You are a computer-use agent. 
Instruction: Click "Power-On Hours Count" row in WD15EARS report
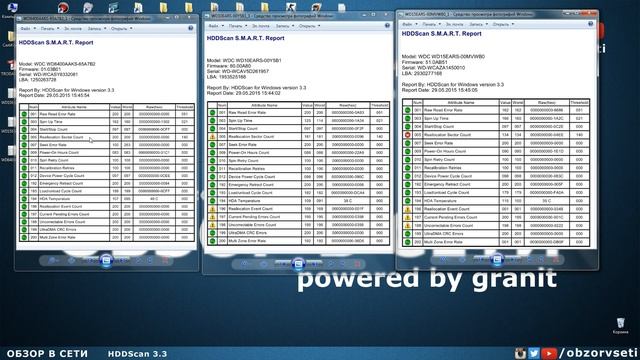pos(496,151)
